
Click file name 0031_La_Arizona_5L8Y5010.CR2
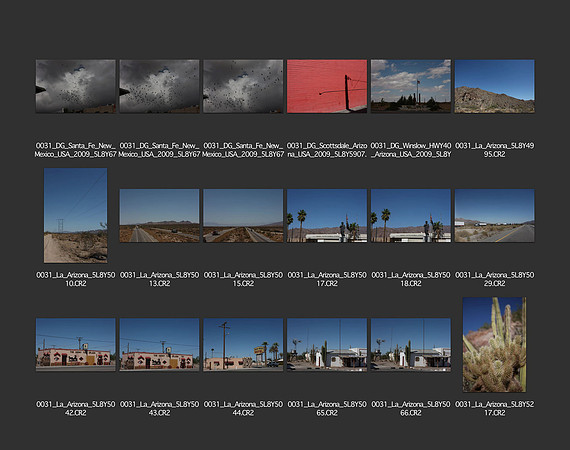[x=76, y=279]
